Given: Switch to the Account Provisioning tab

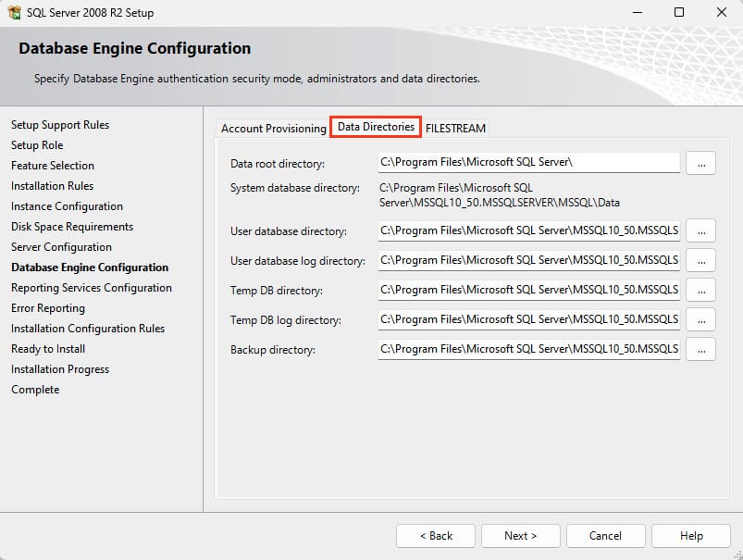Looking at the screenshot, I should [x=273, y=129].
